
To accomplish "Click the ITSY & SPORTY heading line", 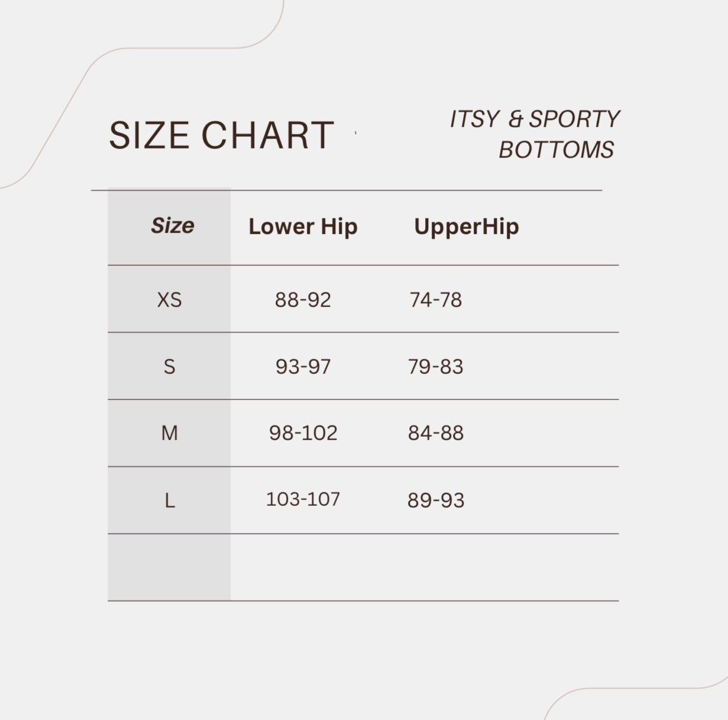I will click(x=534, y=119).
